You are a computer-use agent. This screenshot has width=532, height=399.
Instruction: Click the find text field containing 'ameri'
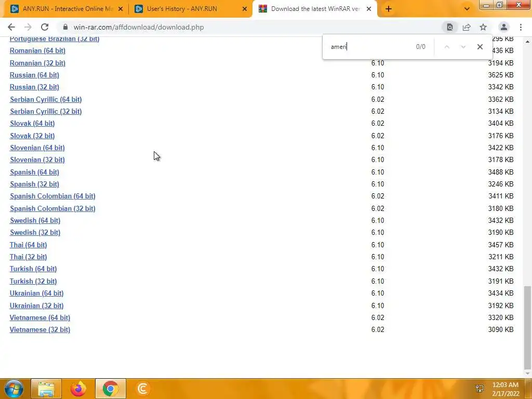coord(370,47)
